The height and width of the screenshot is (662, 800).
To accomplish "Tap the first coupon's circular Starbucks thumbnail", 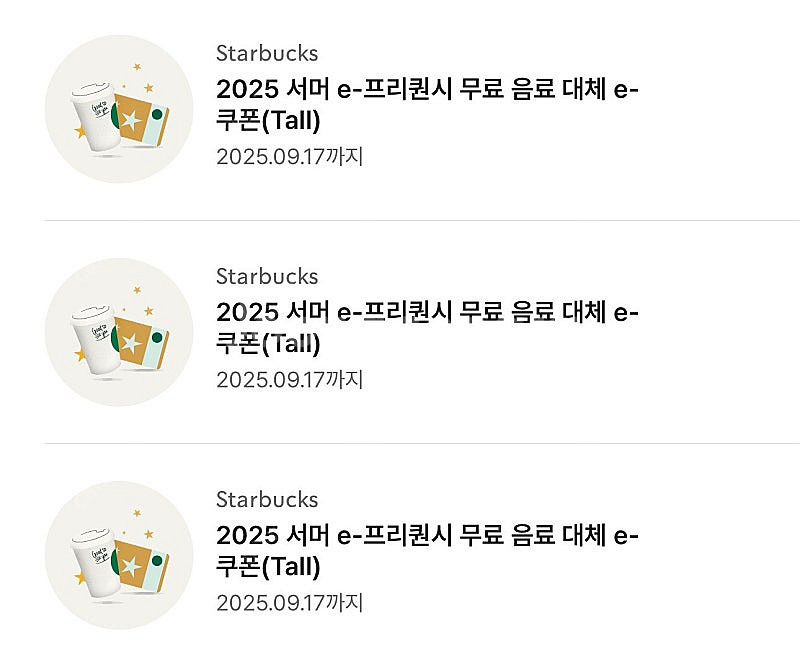I will click(x=119, y=109).
